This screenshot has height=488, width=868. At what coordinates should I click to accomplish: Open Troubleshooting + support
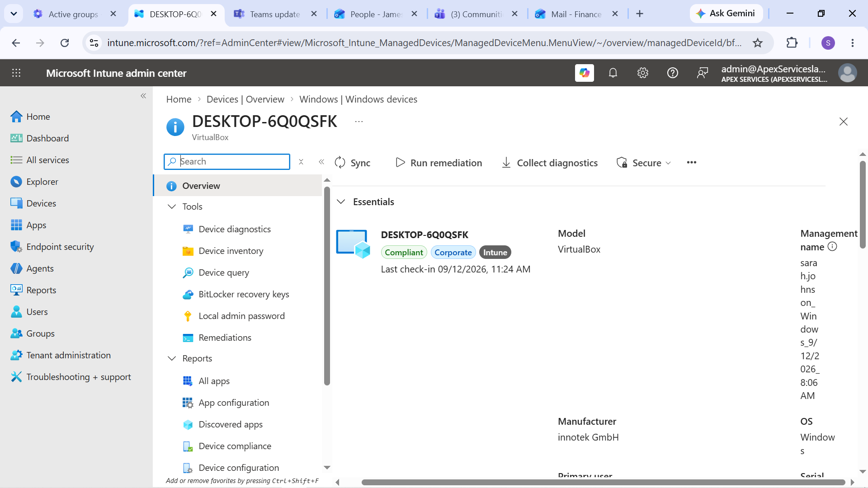(79, 377)
